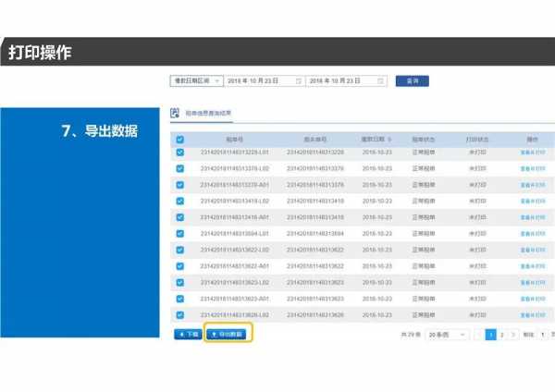The width and height of the screenshot is (555, 392).
Task: Click the 下载 download button
Action: (x=188, y=334)
